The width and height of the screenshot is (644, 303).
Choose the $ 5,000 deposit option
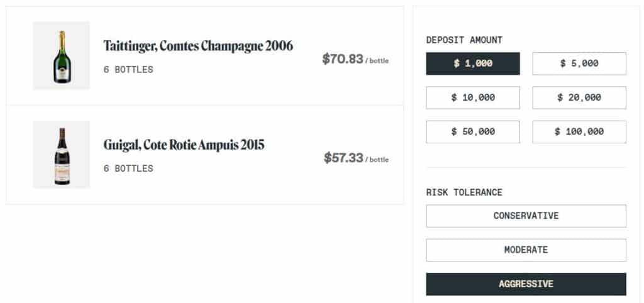pos(579,63)
